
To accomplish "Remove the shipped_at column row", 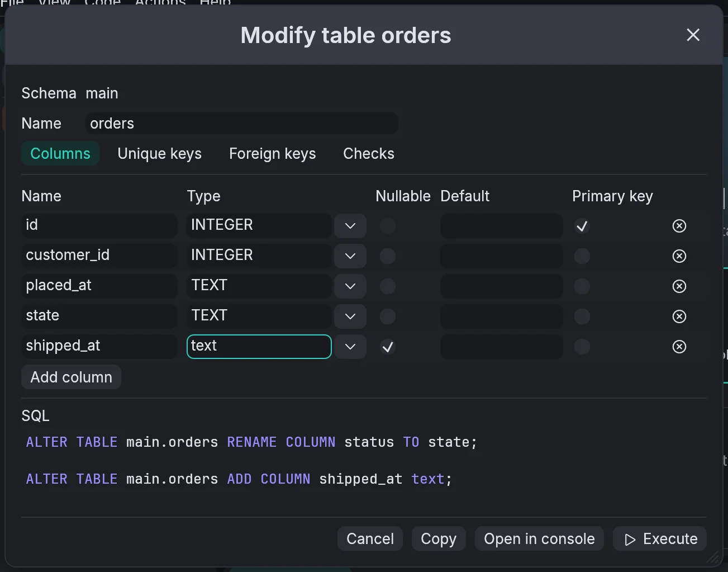I will pos(679,347).
